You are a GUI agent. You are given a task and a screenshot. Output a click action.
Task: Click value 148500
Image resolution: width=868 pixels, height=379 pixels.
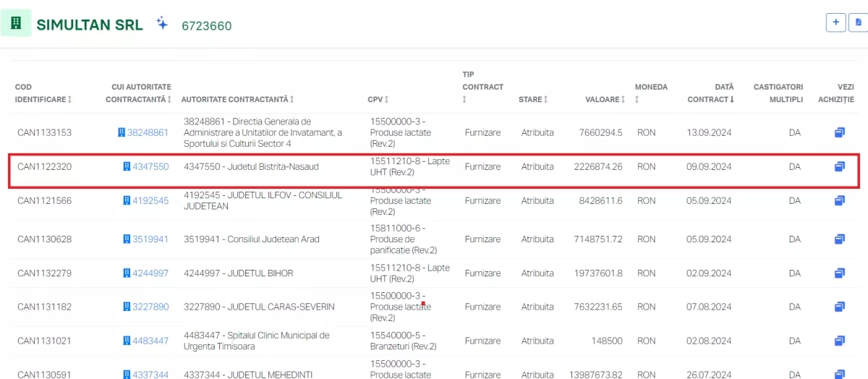608,341
